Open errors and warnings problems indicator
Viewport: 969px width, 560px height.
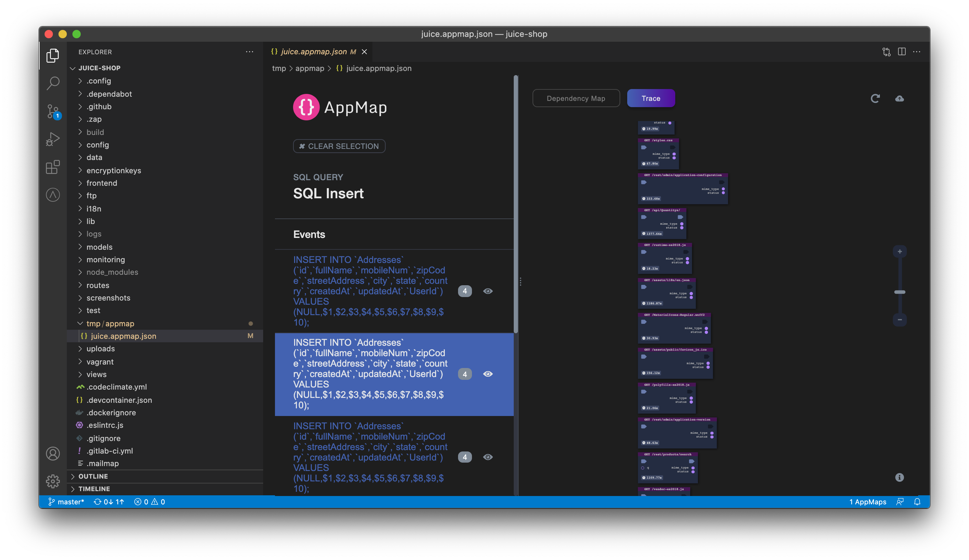point(150,502)
